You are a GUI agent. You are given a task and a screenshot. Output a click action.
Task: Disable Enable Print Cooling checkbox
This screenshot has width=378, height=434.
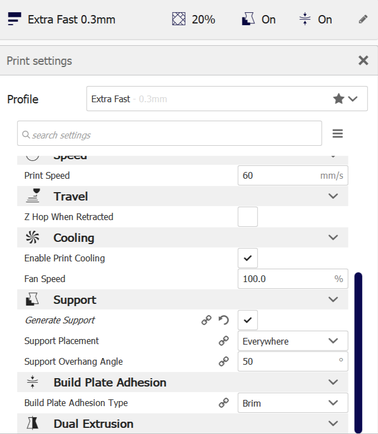248,258
